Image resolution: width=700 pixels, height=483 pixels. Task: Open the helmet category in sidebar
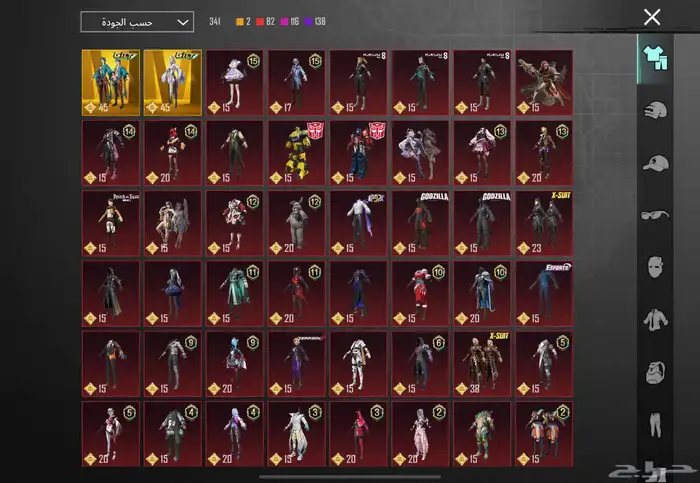click(654, 110)
